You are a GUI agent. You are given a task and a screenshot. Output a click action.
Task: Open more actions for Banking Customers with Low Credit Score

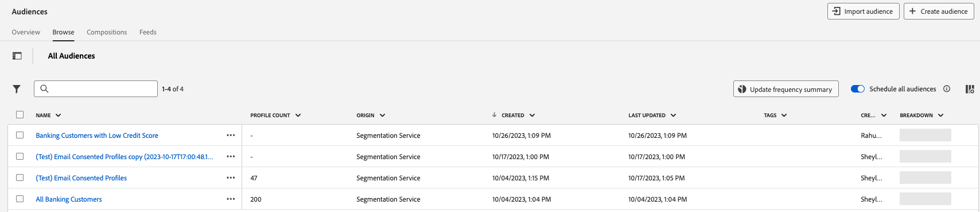231,136
